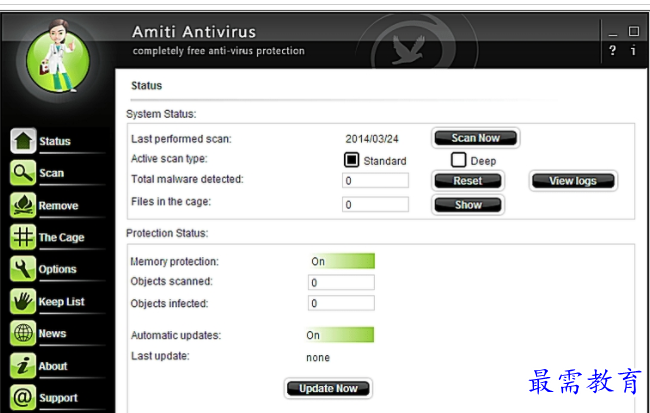Image resolution: width=650 pixels, height=413 pixels.
Task: Go to the Remove section label
Action: pyautogui.click(x=58, y=206)
